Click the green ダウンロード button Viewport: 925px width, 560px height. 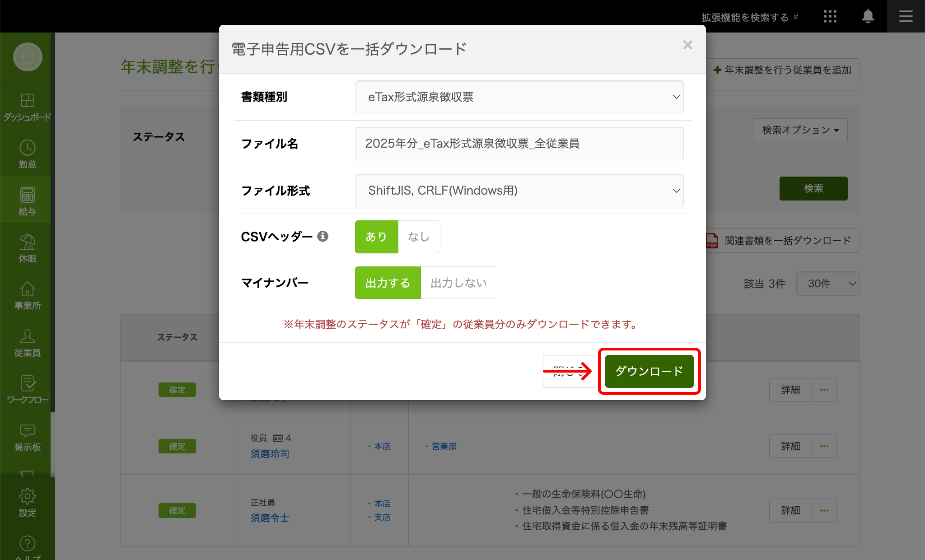(x=649, y=371)
